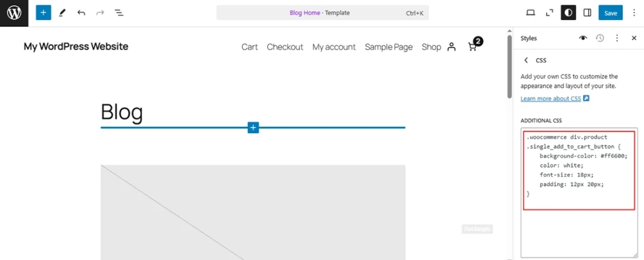The image size is (644, 260).
Task: Toggle the Style Book eye icon
Action: [x=583, y=38]
